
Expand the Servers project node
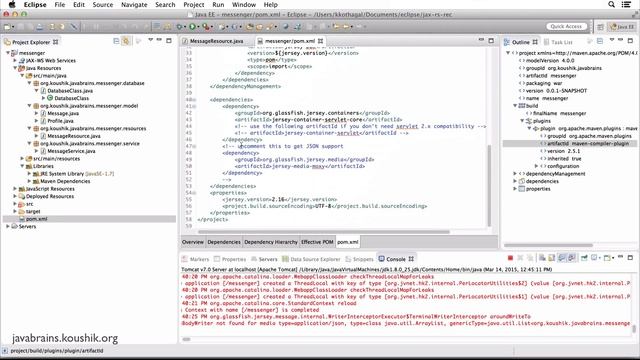8,226
